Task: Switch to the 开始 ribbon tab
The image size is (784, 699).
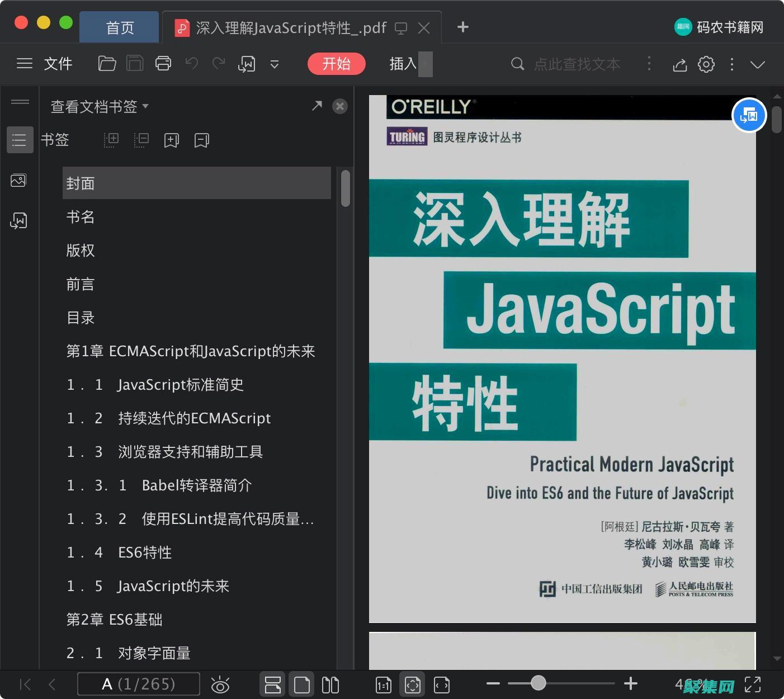Action: pyautogui.click(x=336, y=64)
